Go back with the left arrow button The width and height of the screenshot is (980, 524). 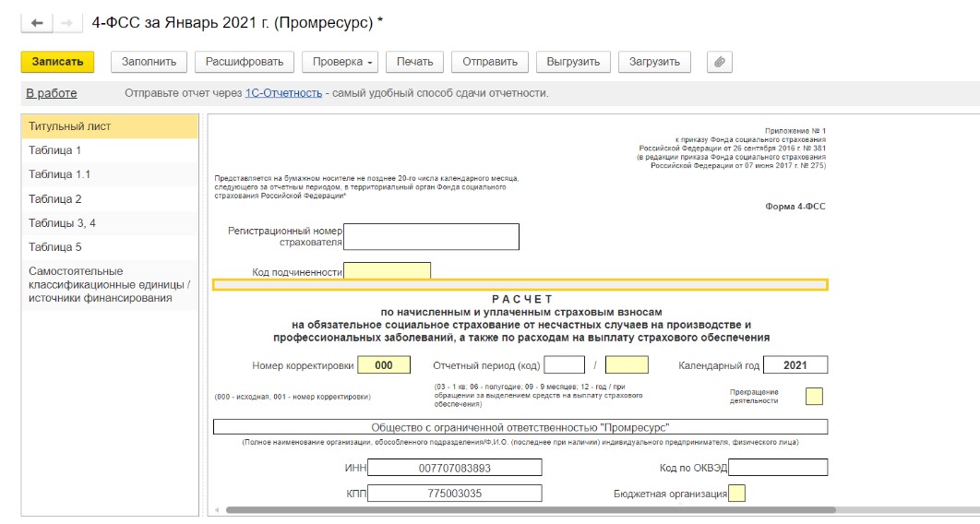pos(37,23)
